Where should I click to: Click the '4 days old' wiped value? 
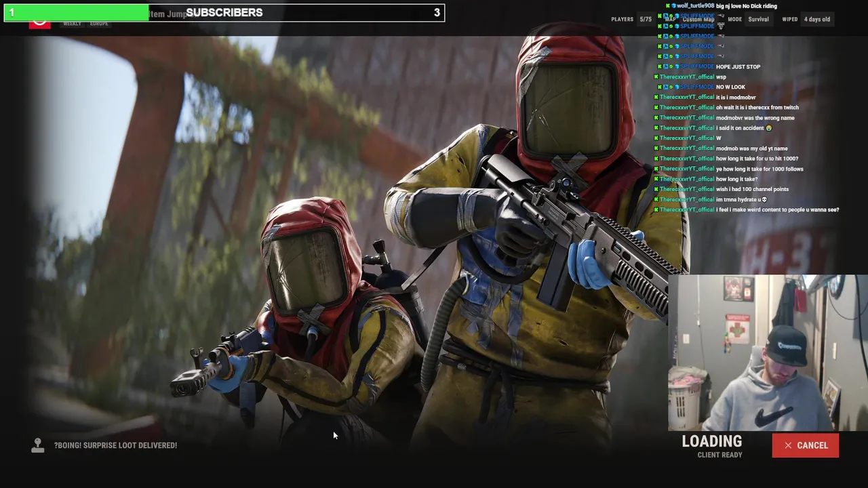[817, 20]
